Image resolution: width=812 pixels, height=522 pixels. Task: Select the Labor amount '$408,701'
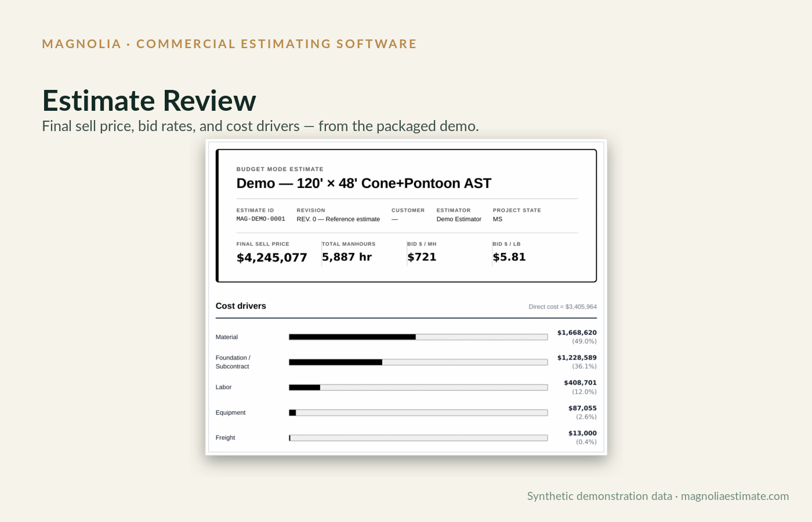click(x=581, y=383)
